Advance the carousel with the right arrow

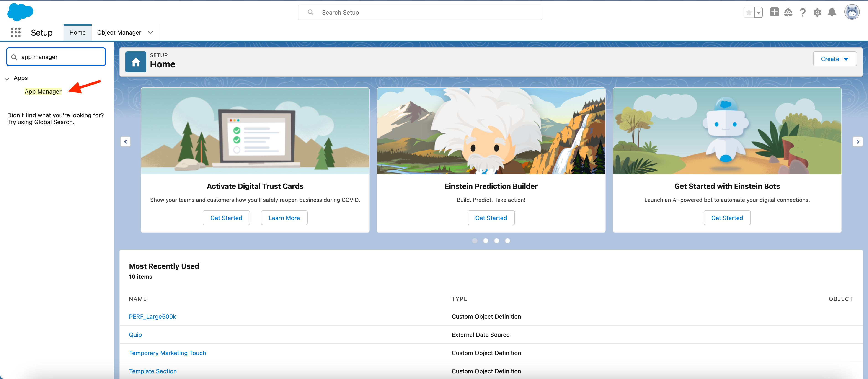click(858, 141)
